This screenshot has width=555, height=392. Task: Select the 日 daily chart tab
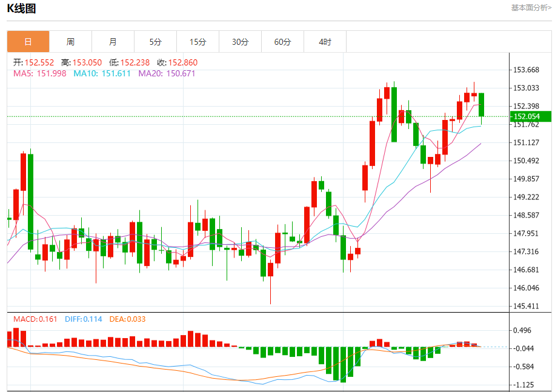[28, 42]
